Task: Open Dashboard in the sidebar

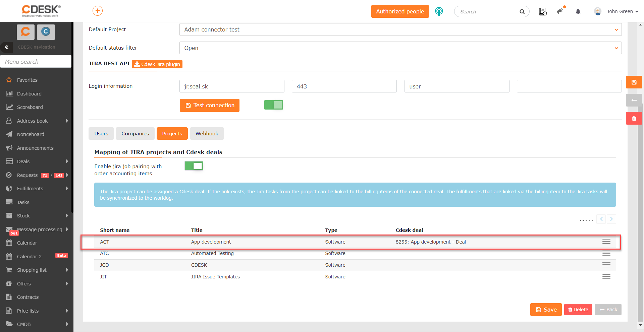Action: click(29, 94)
